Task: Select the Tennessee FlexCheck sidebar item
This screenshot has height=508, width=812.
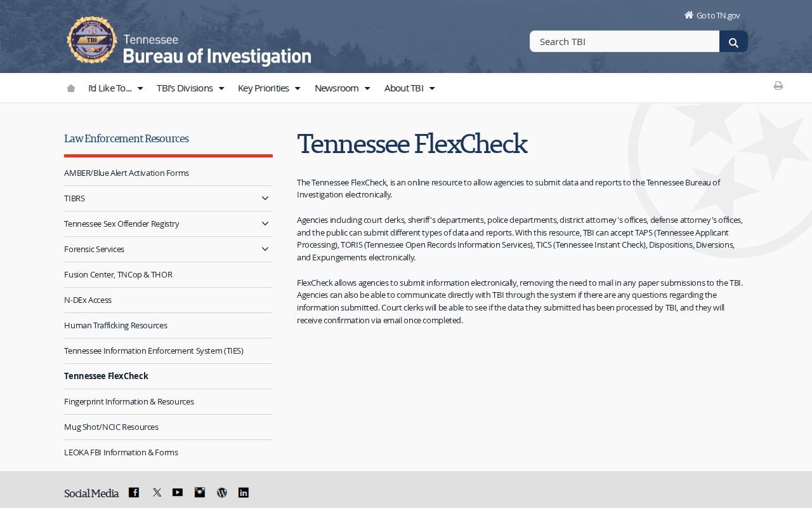Action: (x=106, y=376)
